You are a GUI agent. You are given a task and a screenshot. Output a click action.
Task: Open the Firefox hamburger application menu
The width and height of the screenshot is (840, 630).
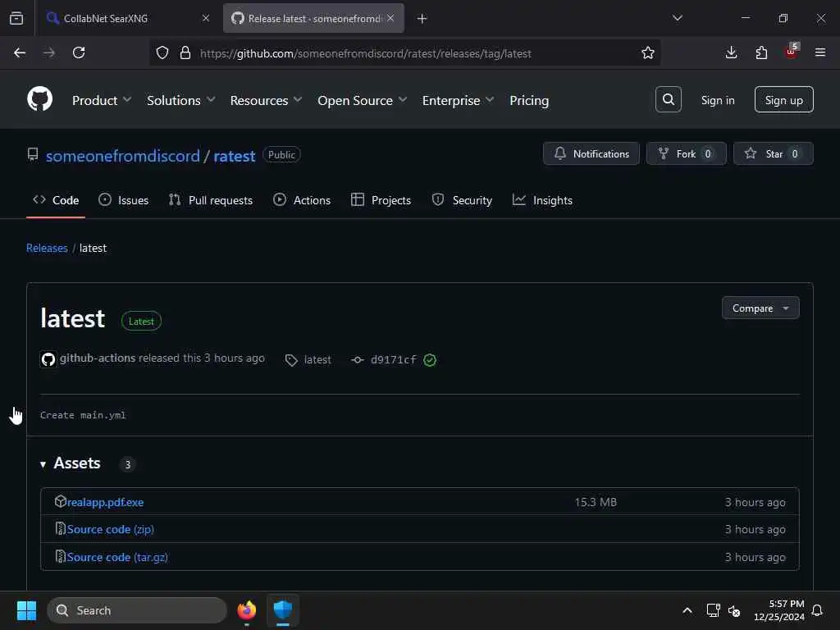(820, 52)
